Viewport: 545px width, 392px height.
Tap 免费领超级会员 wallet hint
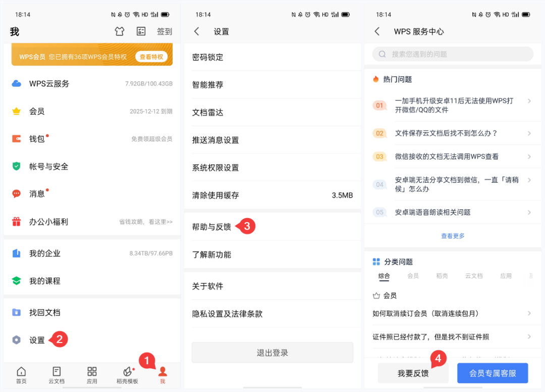151,139
